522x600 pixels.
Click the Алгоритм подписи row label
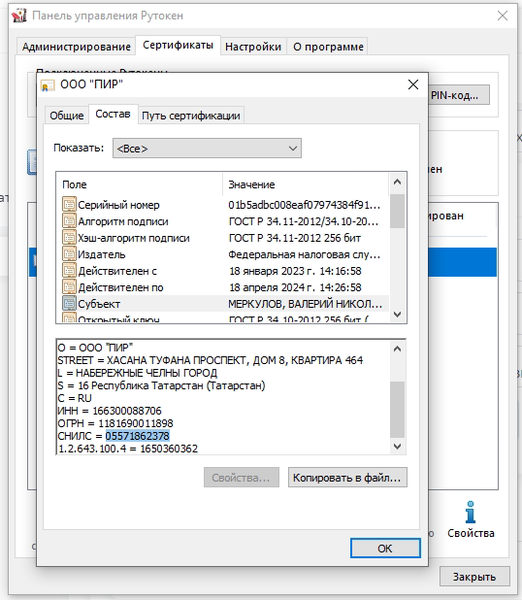tap(123, 222)
